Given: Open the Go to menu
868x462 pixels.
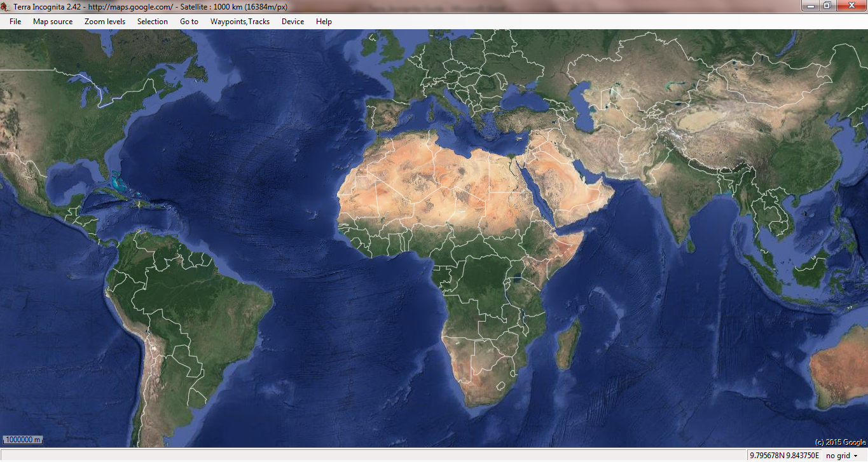Looking at the screenshot, I should tap(188, 21).
